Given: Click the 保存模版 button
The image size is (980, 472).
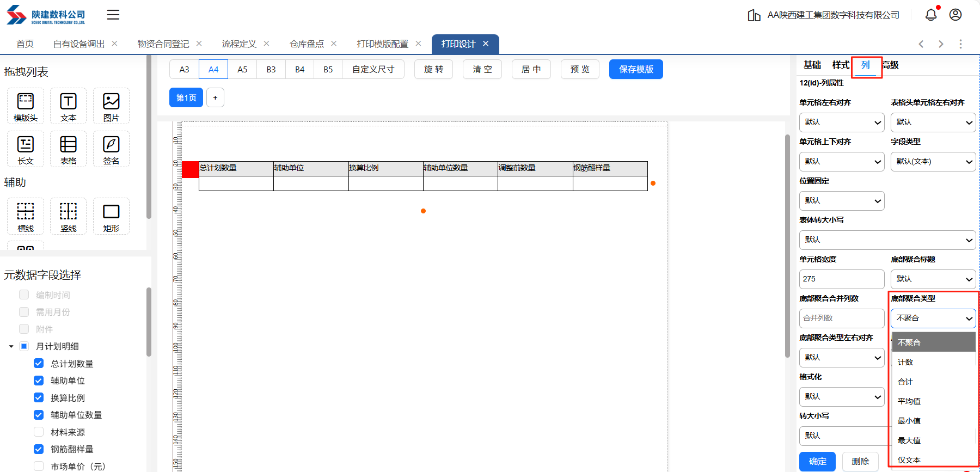Looking at the screenshot, I should pos(636,69).
